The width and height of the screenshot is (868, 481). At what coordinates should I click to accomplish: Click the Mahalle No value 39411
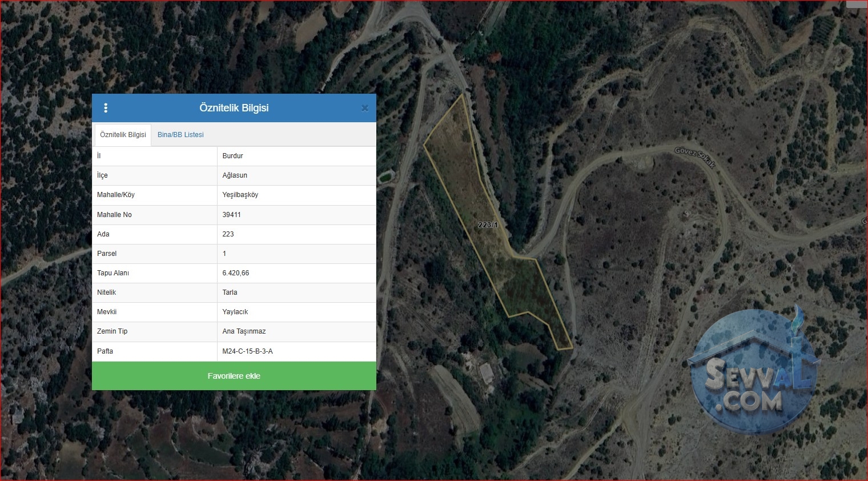[x=231, y=215]
